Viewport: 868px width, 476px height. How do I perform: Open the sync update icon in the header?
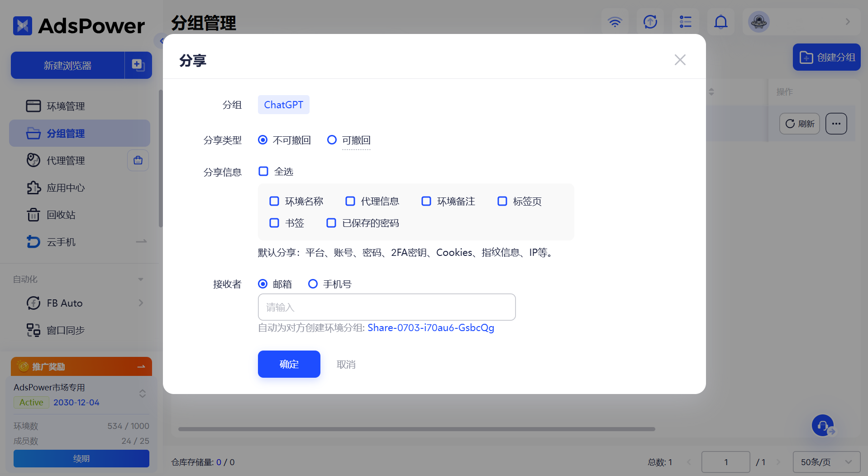(650, 22)
